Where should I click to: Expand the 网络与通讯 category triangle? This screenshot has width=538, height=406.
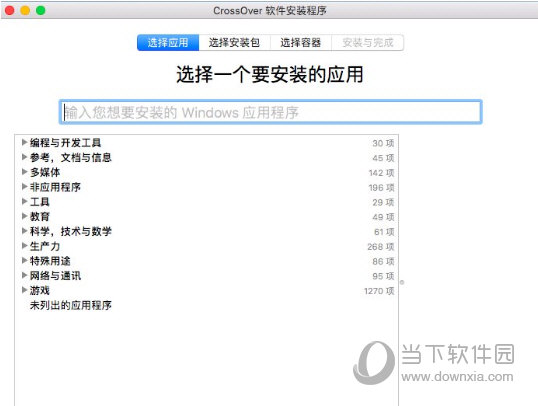(24, 275)
